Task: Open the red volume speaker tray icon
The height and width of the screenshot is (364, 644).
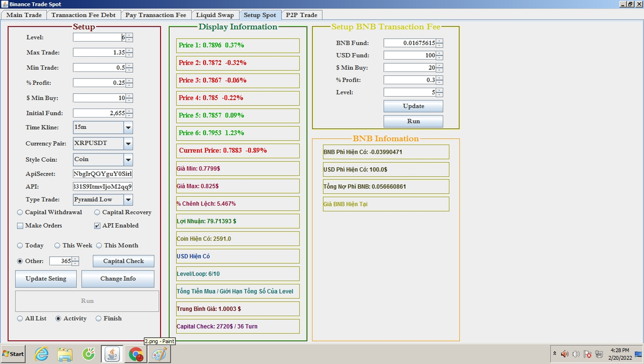Action: pyautogui.click(x=565, y=354)
